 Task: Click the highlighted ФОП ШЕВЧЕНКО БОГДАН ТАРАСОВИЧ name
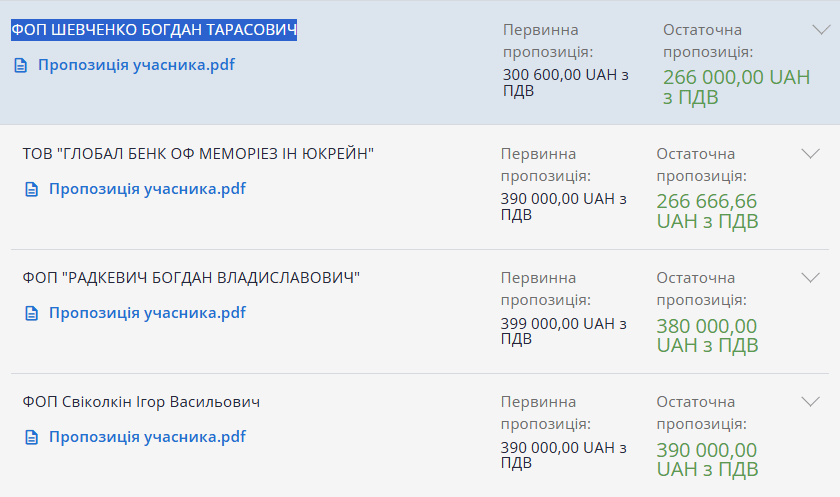pos(154,30)
